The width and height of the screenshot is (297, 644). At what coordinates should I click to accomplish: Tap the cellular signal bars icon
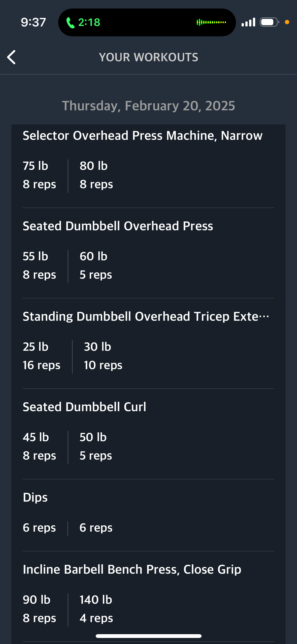(x=248, y=22)
